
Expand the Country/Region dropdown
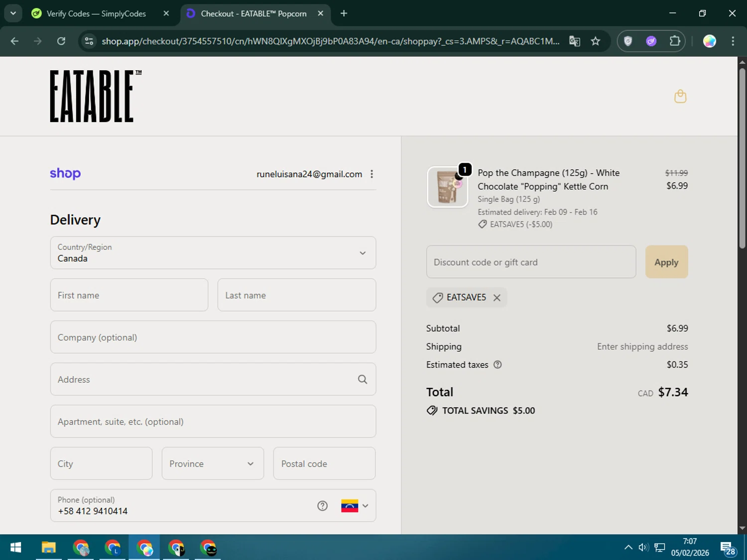(213, 253)
